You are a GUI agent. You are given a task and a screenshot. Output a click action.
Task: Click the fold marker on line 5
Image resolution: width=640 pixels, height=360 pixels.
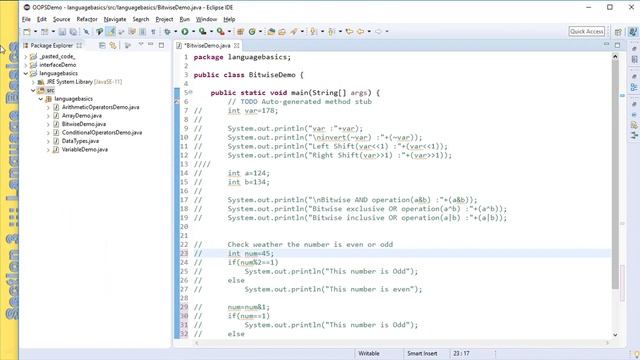[191, 92]
